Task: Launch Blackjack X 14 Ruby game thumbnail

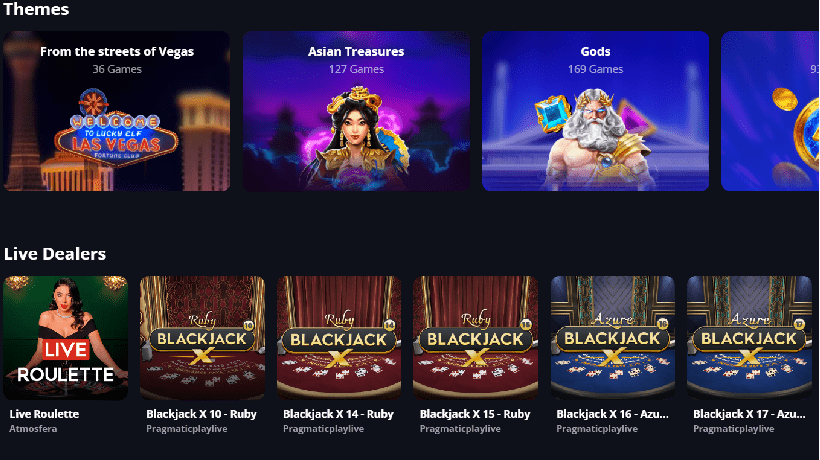Action: tap(339, 338)
